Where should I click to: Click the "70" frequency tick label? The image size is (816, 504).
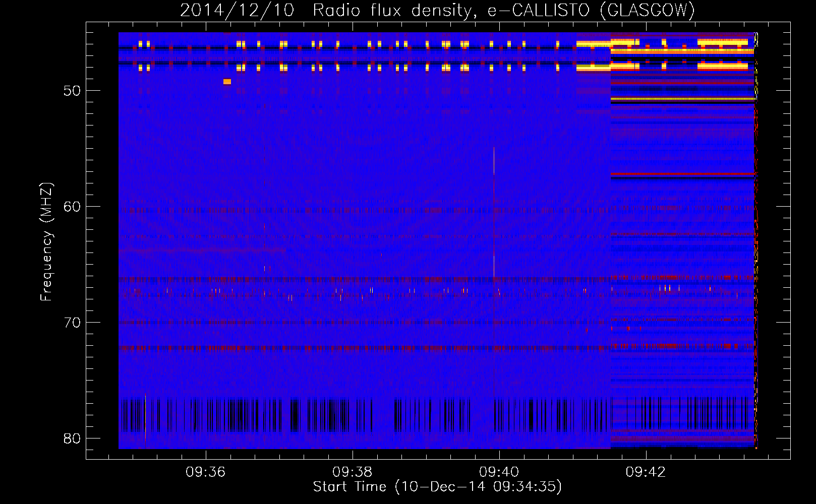coord(72,323)
